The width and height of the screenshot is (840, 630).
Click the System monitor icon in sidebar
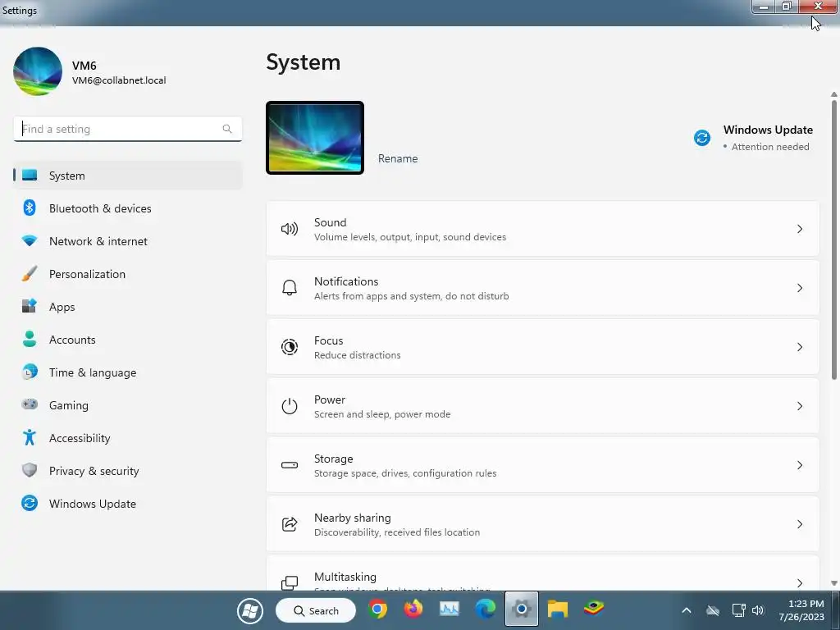[x=30, y=176]
